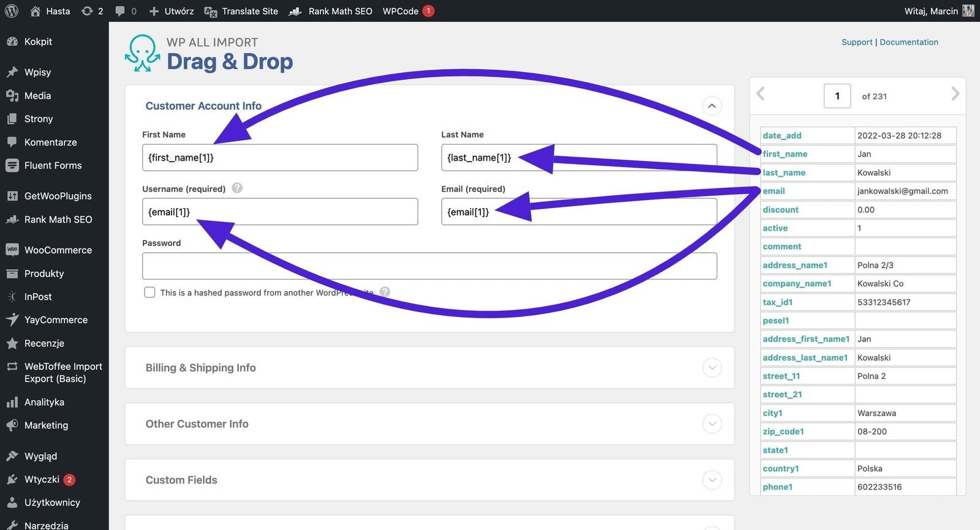The height and width of the screenshot is (530, 980).
Task: Open the Documentation link
Action: tap(908, 42)
